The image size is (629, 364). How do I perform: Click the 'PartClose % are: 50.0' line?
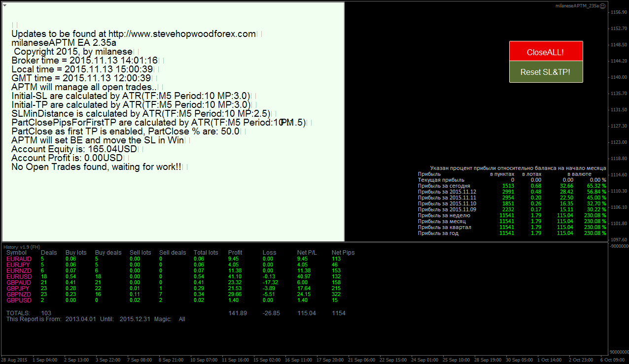(x=125, y=132)
